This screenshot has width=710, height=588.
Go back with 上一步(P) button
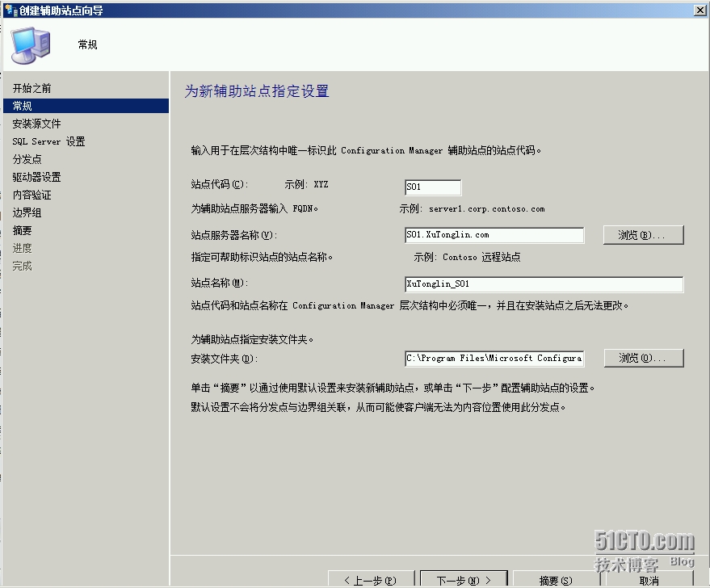[x=372, y=580]
